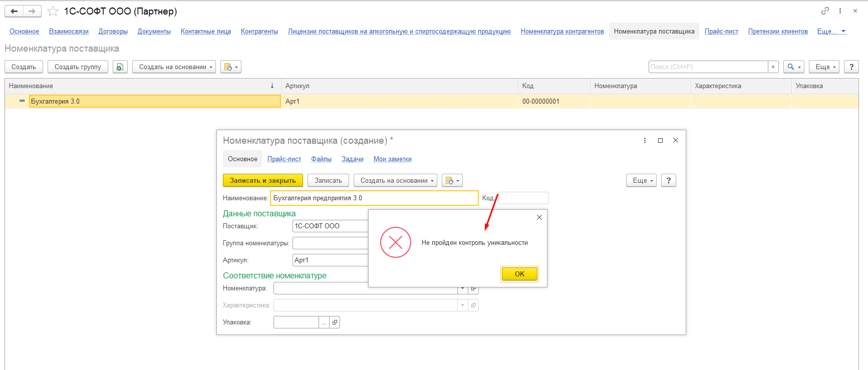Viewport: 868px width, 370px height.
Task: Click the Поставщик field with 1С-СОФТ ООО
Action: pos(331,226)
